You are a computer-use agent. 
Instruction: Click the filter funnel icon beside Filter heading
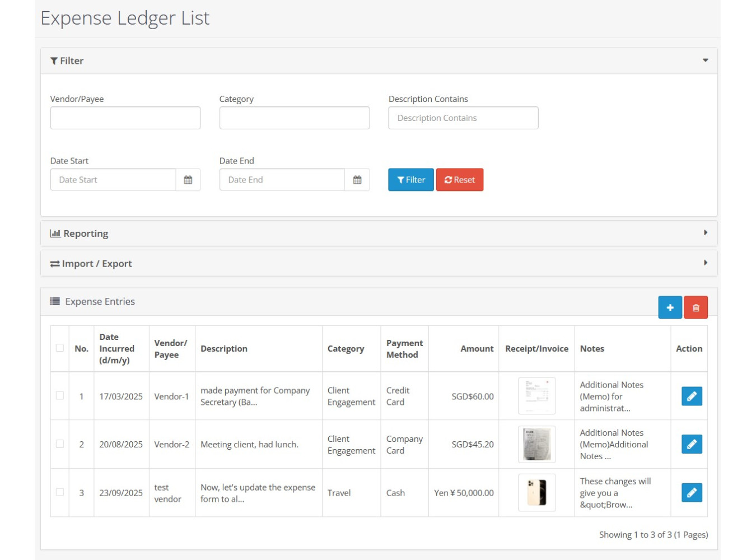point(54,60)
